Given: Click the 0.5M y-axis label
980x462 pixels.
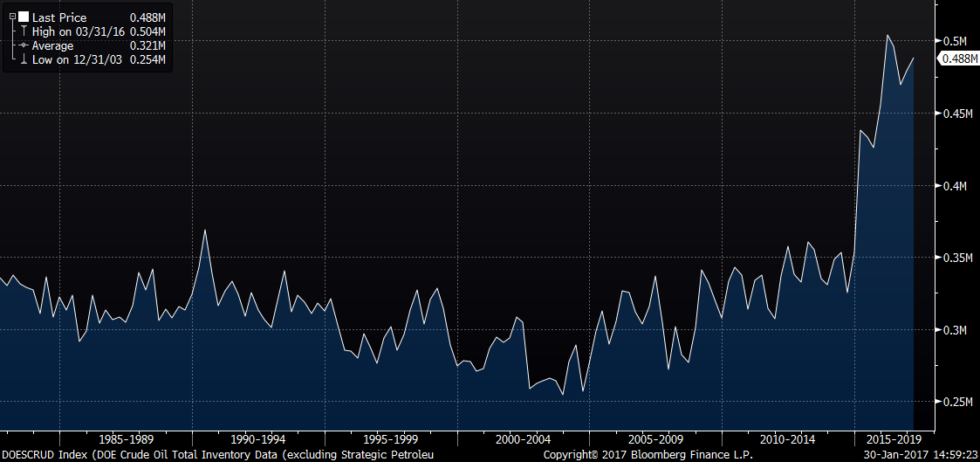Looking at the screenshot, I should point(956,41).
